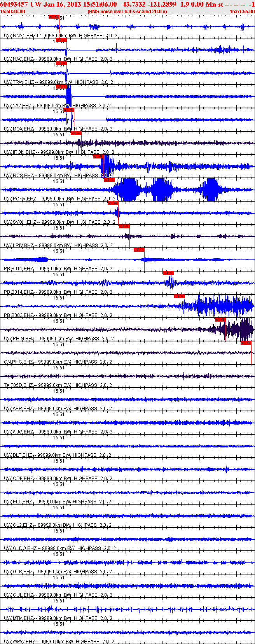Click the red pick flag above IRON trace
The width and height of the screenshot is (255, 644).
pos(76,133)
